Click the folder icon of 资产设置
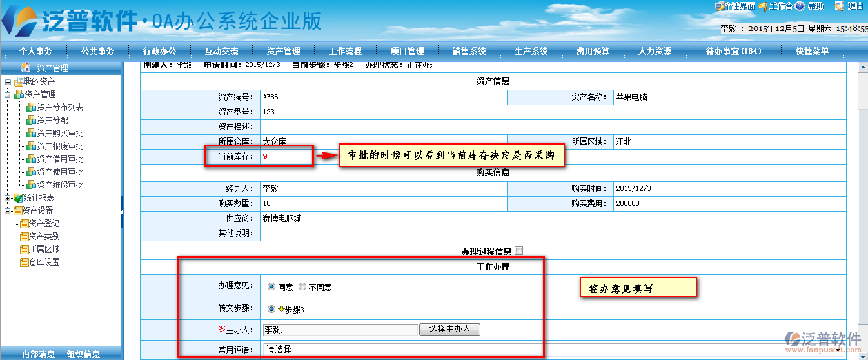The width and height of the screenshot is (868, 360). pyautogui.click(x=19, y=211)
